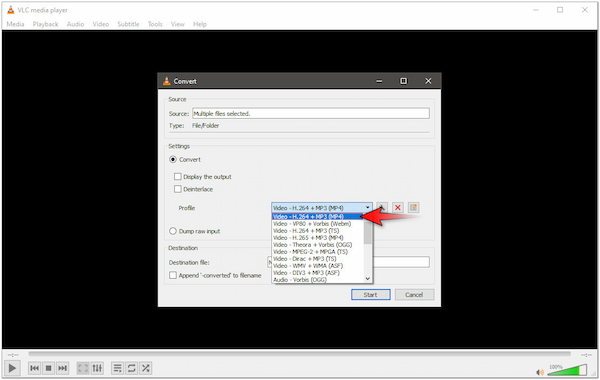This screenshot has height=380, width=600.
Task: Click the Cancel button
Action: 414,295
